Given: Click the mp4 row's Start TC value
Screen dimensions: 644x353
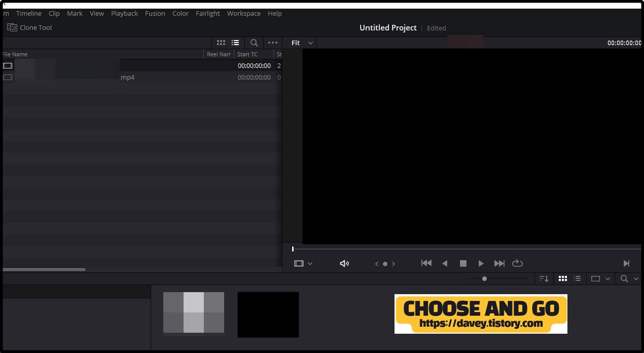Looking at the screenshot, I should click(x=254, y=77).
